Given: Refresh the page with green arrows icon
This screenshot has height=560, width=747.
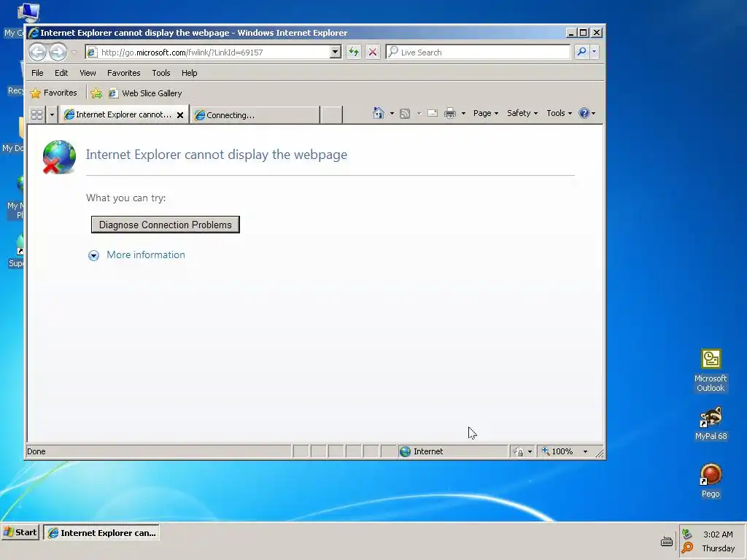Looking at the screenshot, I should [354, 52].
